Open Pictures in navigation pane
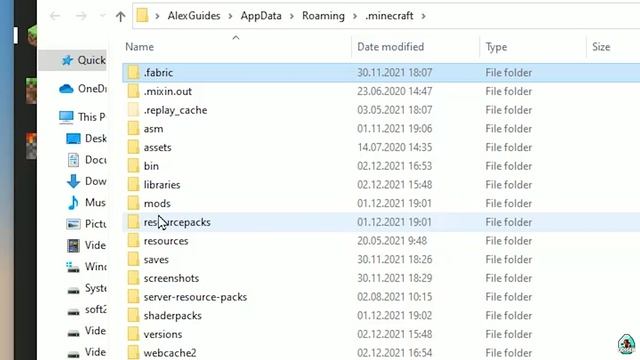Image resolution: width=640 pixels, height=360 pixels. (x=87, y=224)
